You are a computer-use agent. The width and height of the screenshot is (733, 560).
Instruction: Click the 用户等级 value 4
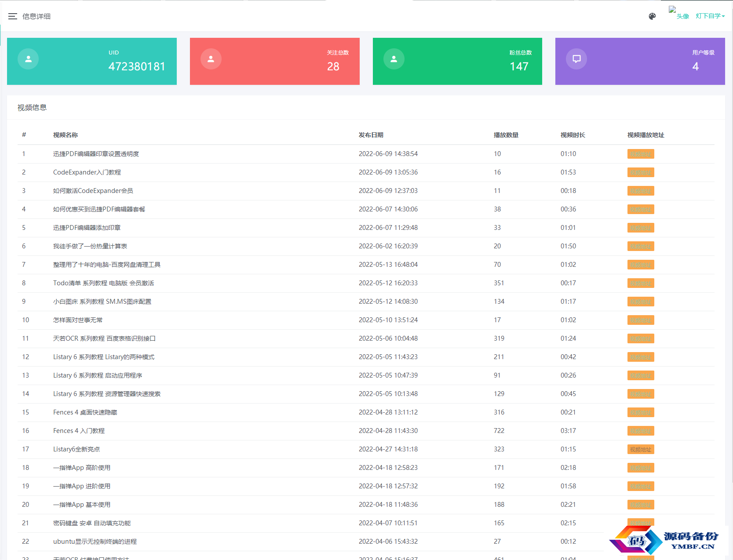click(696, 66)
